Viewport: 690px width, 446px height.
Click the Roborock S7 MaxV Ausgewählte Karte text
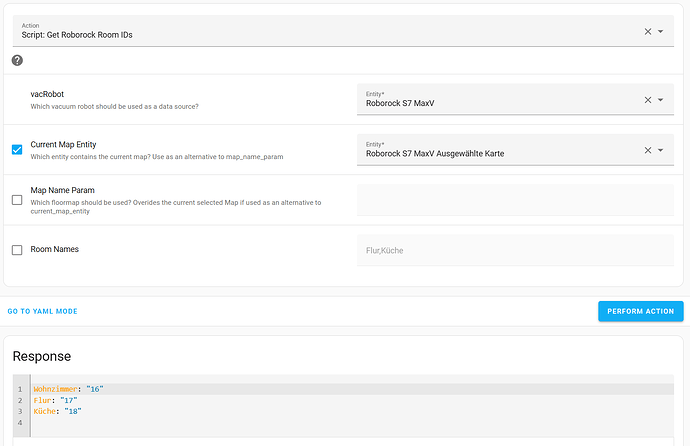pyautogui.click(x=434, y=154)
